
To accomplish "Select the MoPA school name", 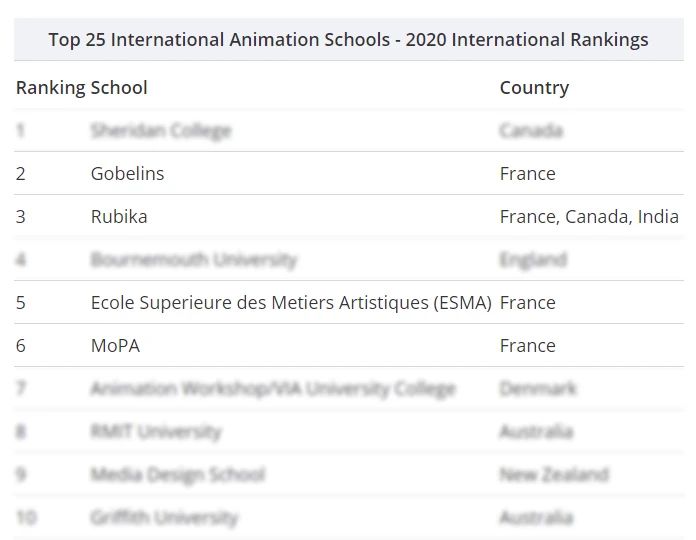I will [x=115, y=346].
